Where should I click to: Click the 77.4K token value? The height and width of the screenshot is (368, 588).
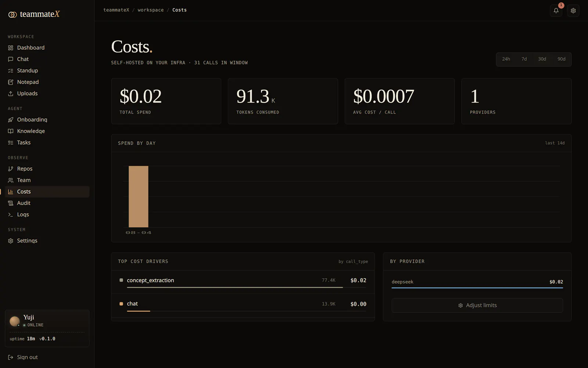(x=329, y=280)
